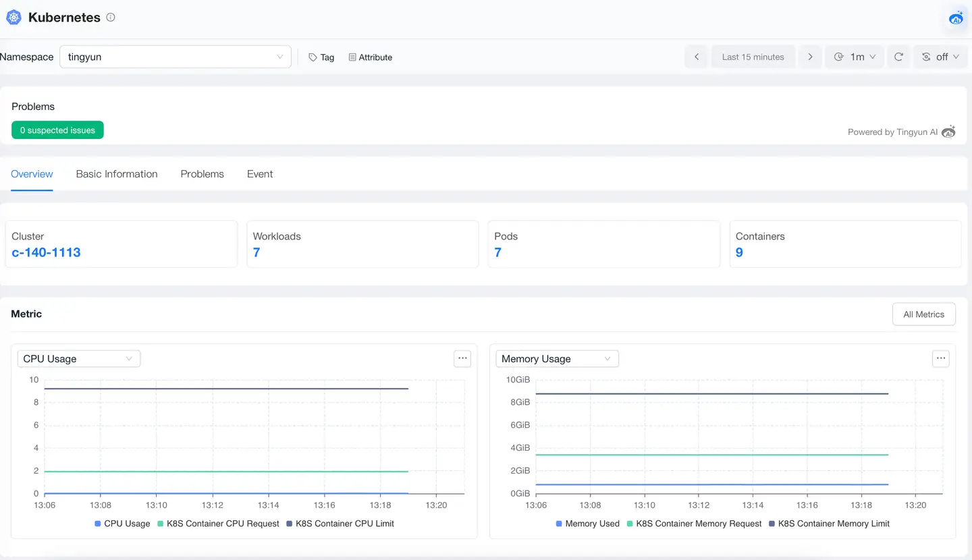
Task: Go to previous time range arrow
Action: (697, 57)
